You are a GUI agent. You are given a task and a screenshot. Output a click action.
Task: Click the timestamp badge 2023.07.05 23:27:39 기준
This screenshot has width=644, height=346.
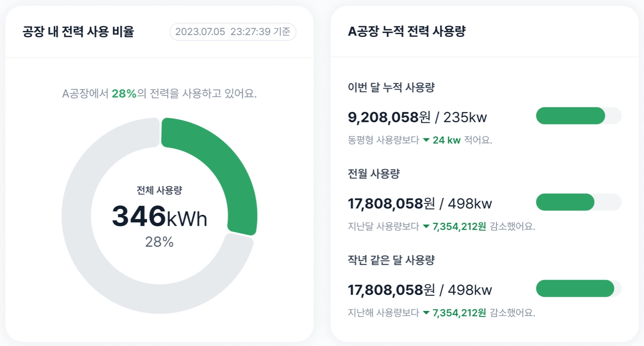click(233, 32)
